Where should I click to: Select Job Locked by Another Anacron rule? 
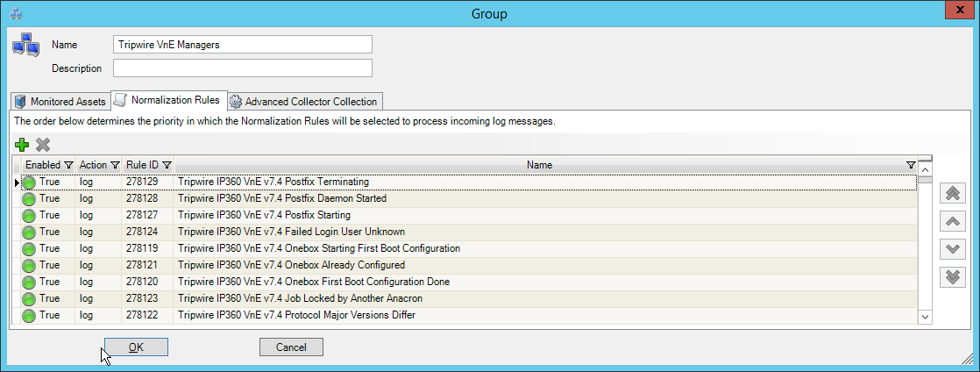click(300, 299)
